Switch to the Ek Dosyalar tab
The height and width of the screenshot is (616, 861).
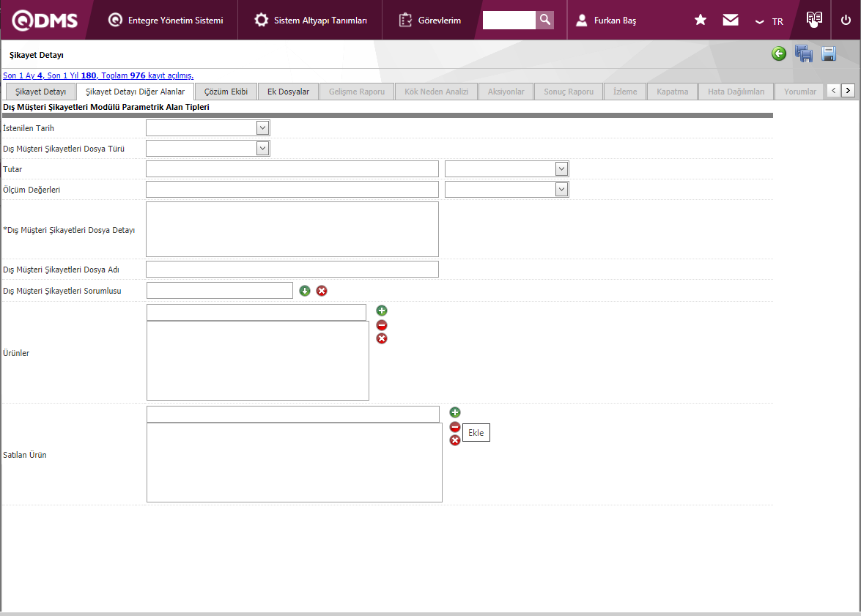tap(288, 92)
